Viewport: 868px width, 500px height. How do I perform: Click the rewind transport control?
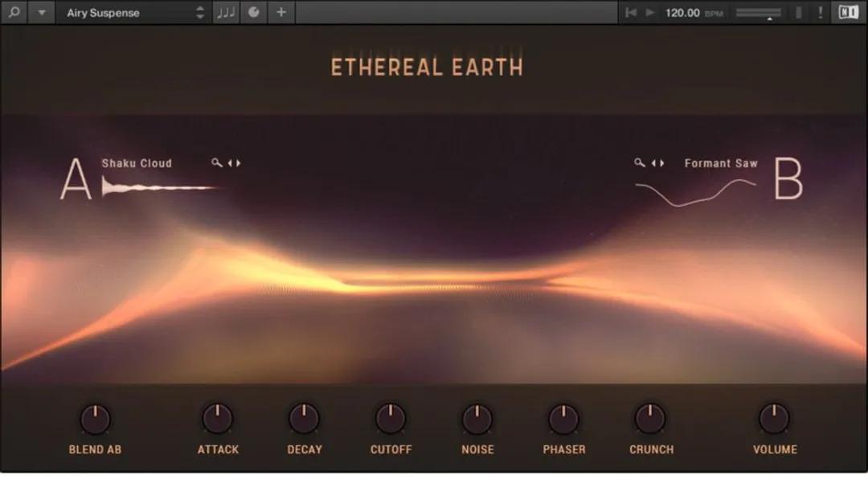coord(631,13)
